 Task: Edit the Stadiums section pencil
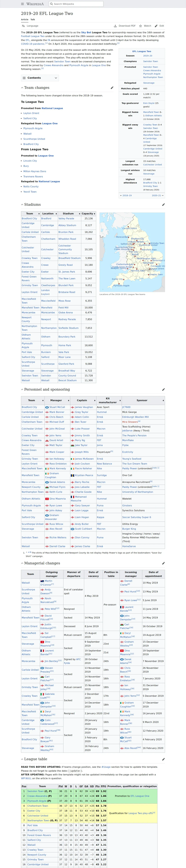[x=163, y=205]
